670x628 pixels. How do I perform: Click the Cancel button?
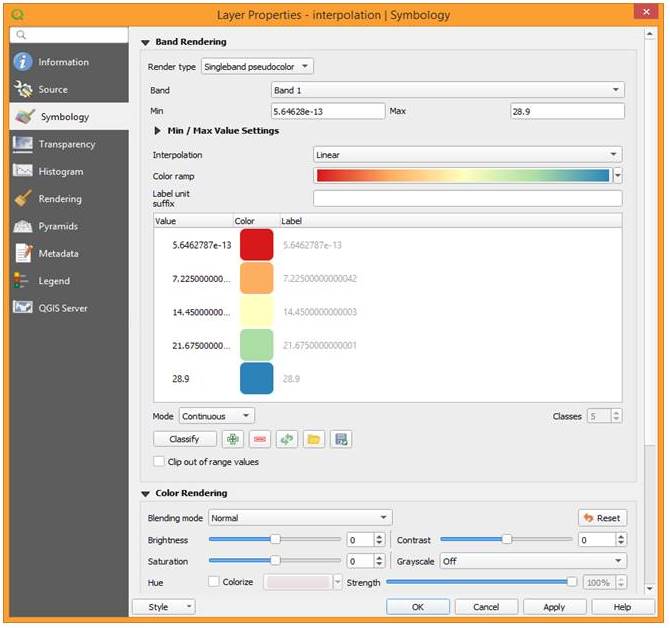(x=486, y=607)
